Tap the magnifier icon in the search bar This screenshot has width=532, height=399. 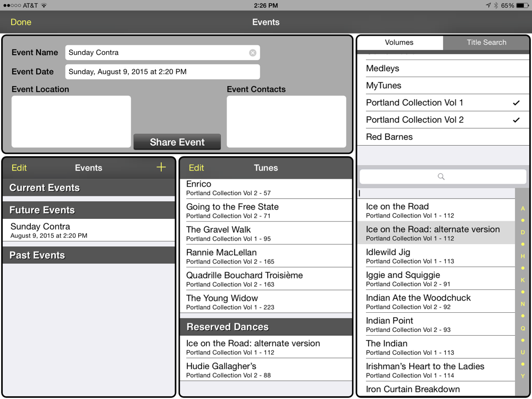[x=441, y=177]
